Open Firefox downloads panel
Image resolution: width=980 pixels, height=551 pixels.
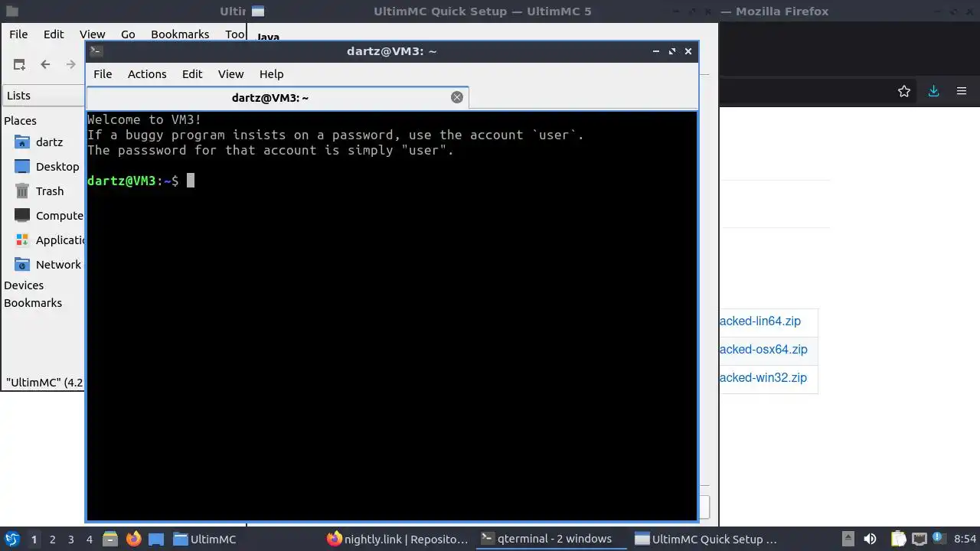[x=933, y=91]
